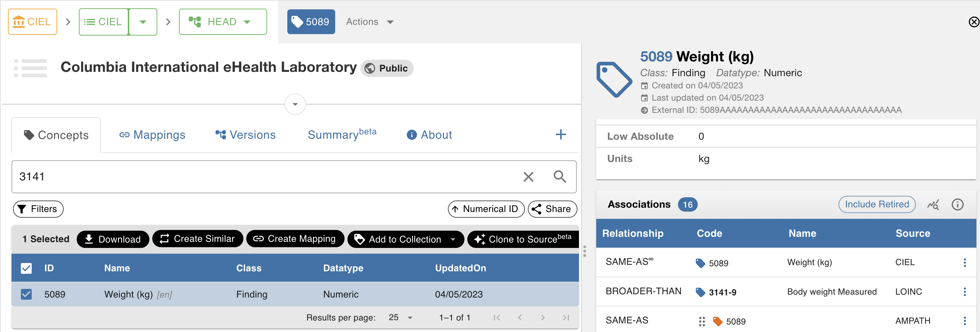980x332 pixels.
Task: Click the Numerical ID sort button
Action: tap(486, 209)
